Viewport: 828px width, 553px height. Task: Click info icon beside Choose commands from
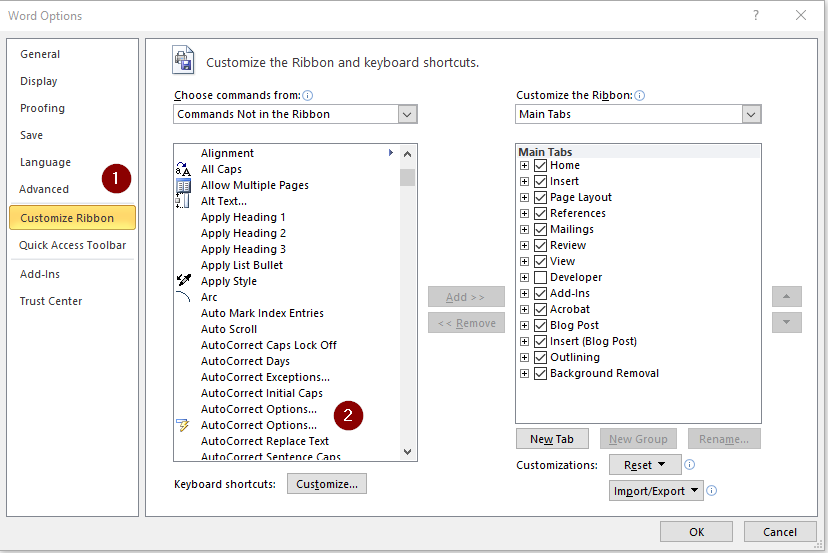coord(307,96)
